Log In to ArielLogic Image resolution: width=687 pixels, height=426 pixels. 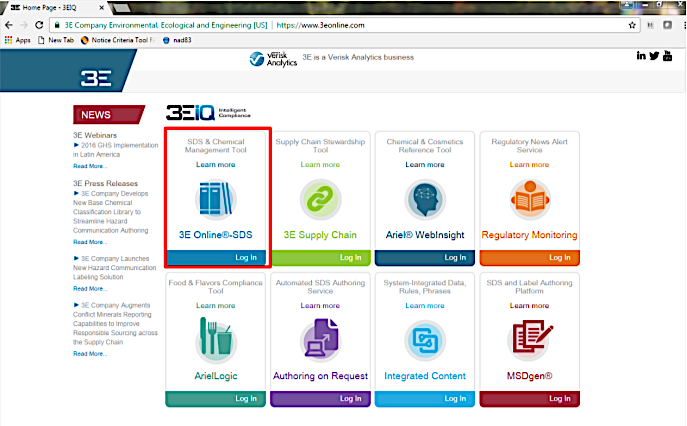point(246,398)
